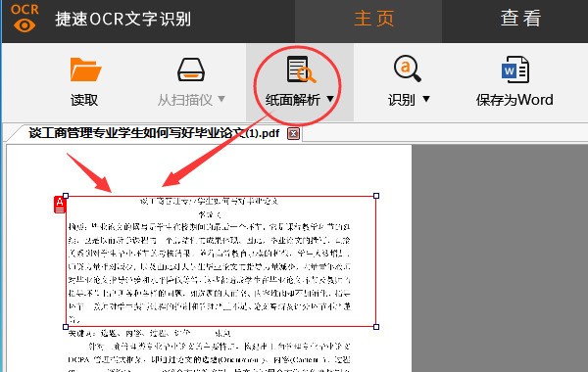Click the 从扫描仪 label
The image size is (588, 372).
point(185,100)
